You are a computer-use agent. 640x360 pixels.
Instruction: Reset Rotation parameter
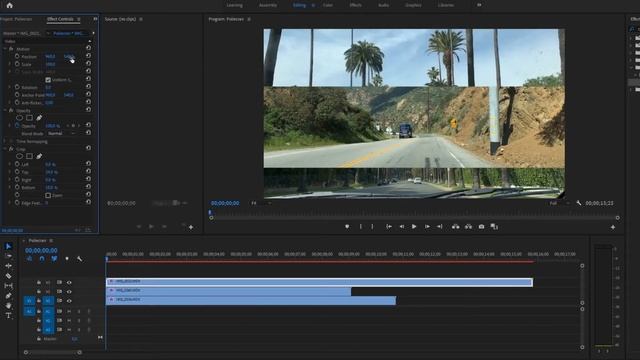(88, 87)
